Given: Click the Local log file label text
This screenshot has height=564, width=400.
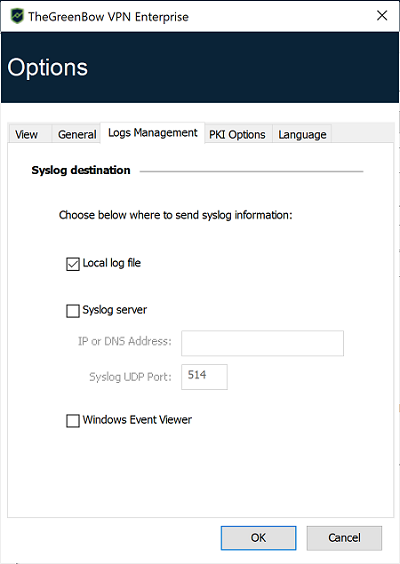Looking at the screenshot, I should 112,263.
